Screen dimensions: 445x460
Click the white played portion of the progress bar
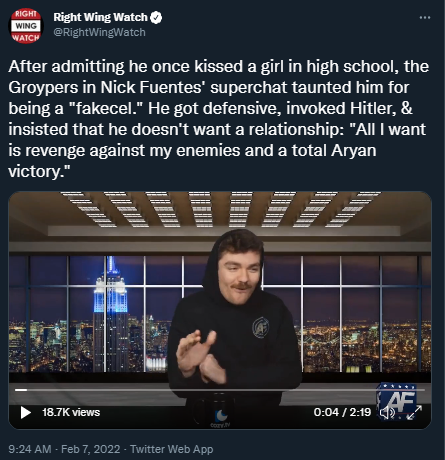coord(21,390)
